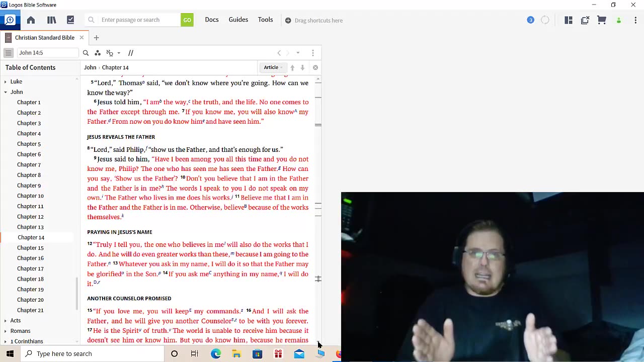644x362 pixels.
Task: Select Chapter 7 in contents
Action: (x=29, y=164)
